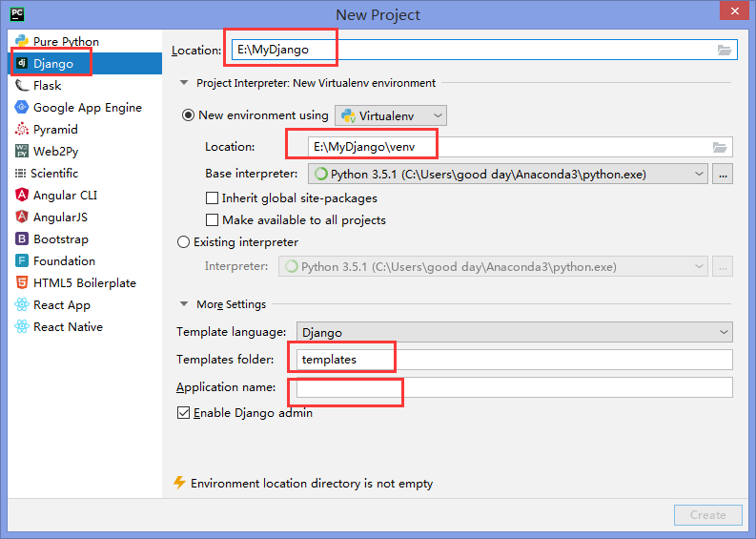Image resolution: width=756 pixels, height=539 pixels.
Task: Uncheck Enable Django admin
Action: tap(183, 412)
